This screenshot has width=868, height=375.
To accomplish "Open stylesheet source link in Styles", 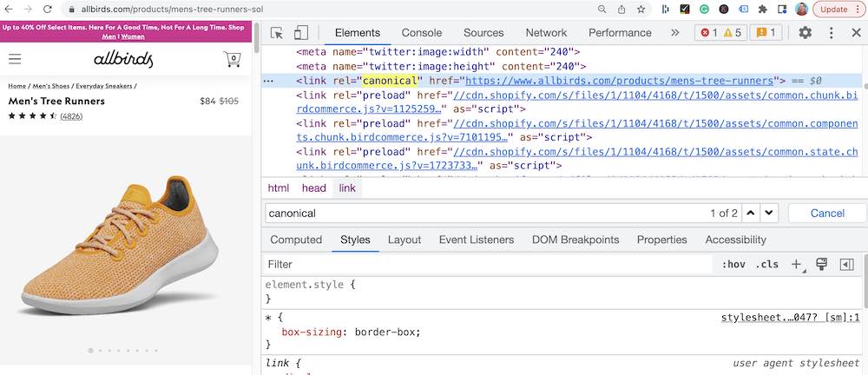I will pyautogui.click(x=791, y=318).
